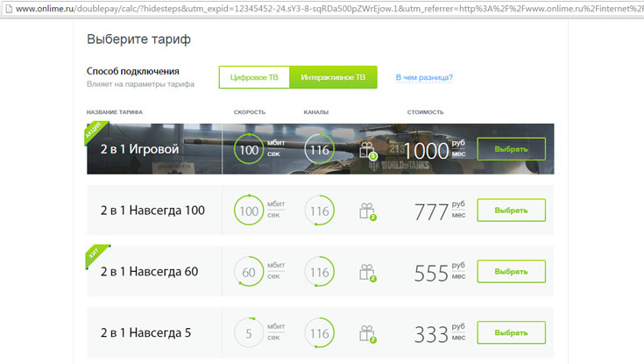The image size is (644, 364).
Task: Choose the 2 в 1 Навсегда 60 tariff button
Action: [x=511, y=272]
